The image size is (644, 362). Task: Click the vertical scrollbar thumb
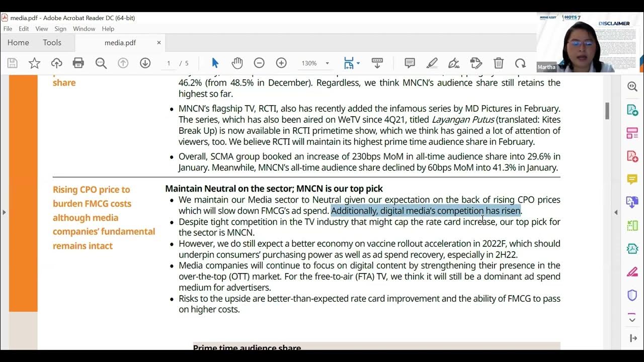tap(607, 111)
